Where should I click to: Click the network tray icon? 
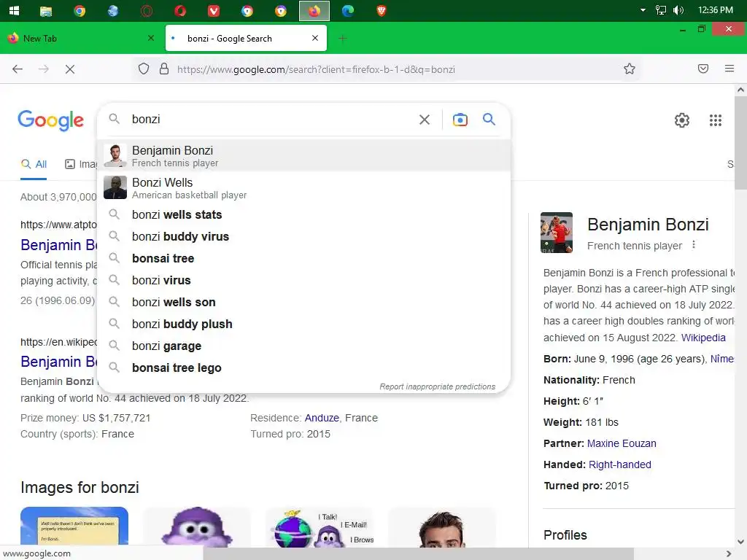661,10
